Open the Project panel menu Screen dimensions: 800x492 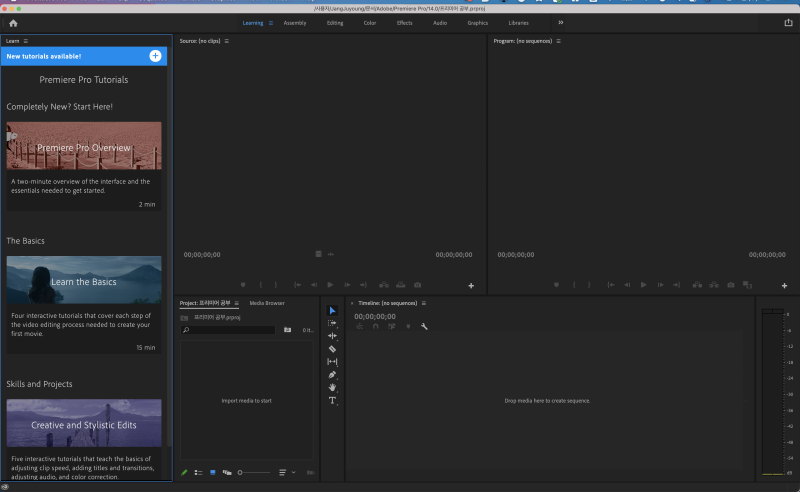(x=237, y=303)
